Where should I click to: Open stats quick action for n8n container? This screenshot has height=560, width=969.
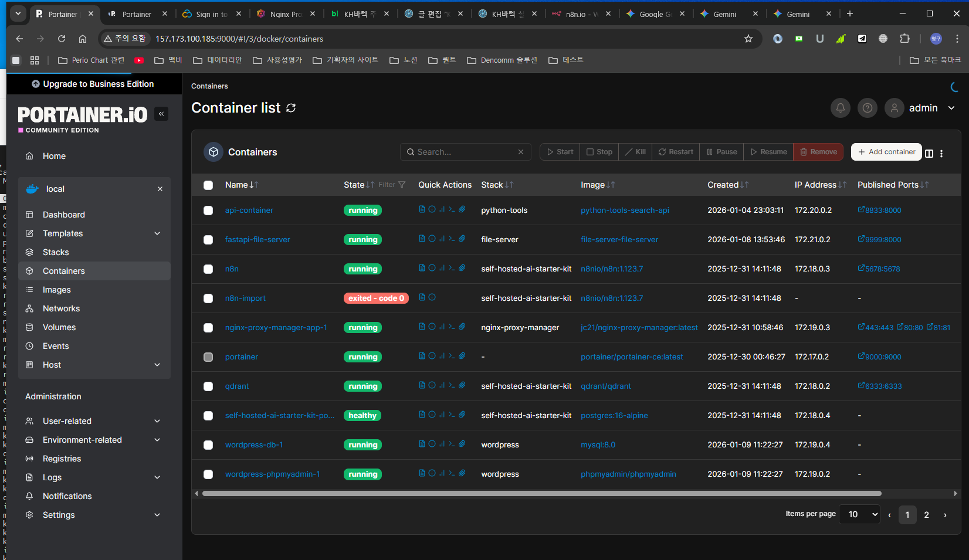tap(442, 268)
